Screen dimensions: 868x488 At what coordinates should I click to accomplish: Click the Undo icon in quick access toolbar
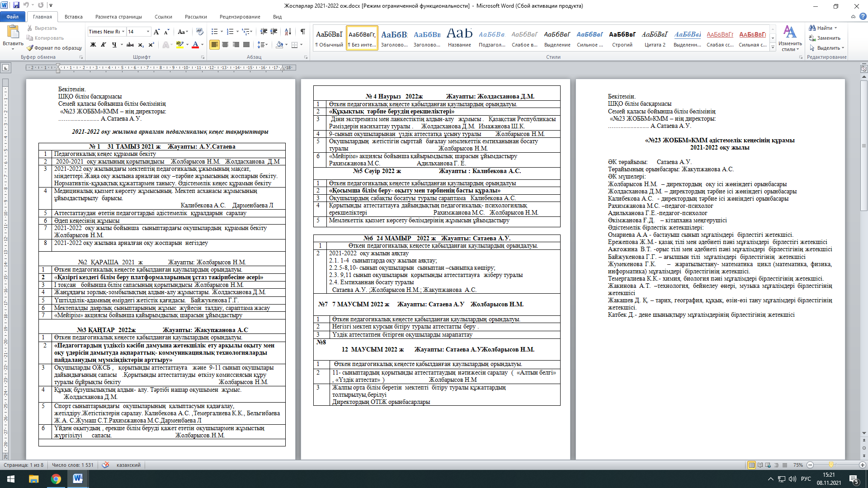(26, 5)
